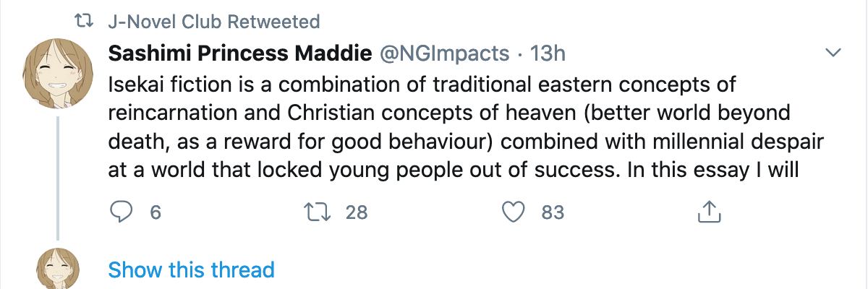
Task: Open the tweet options chevron menu
Action: 833,53
